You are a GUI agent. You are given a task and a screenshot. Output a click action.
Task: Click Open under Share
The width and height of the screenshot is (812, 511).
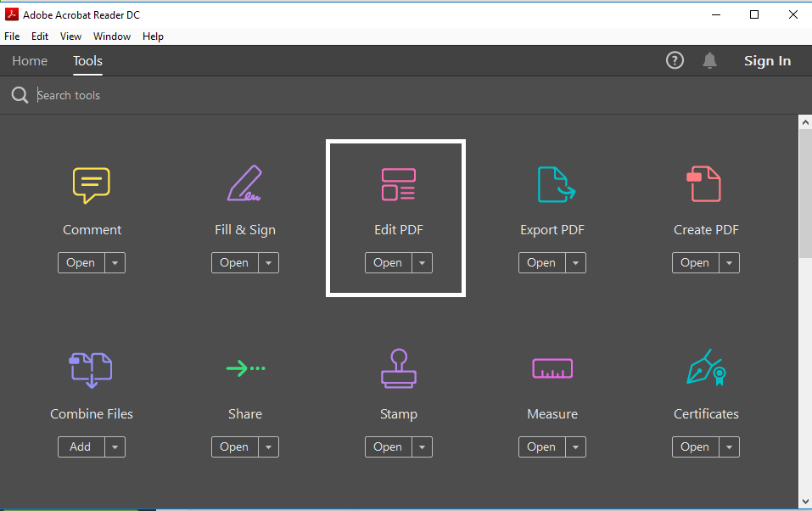pyautogui.click(x=234, y=446)
